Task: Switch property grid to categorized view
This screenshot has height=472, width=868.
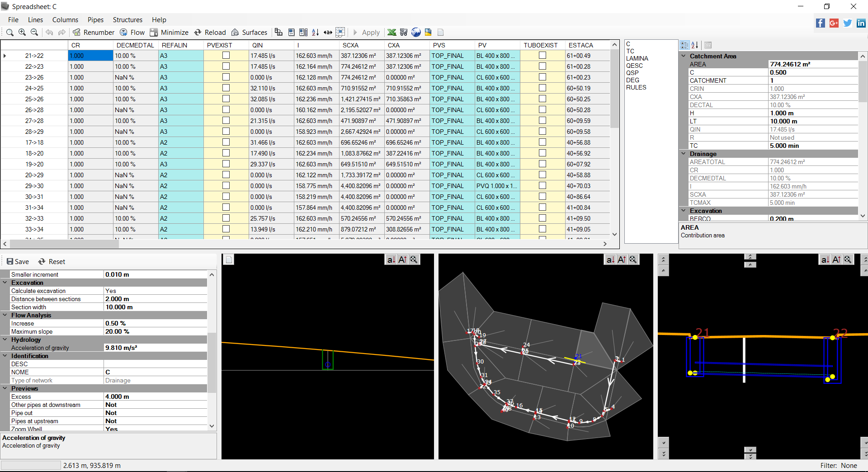Action: pos(684,45)
